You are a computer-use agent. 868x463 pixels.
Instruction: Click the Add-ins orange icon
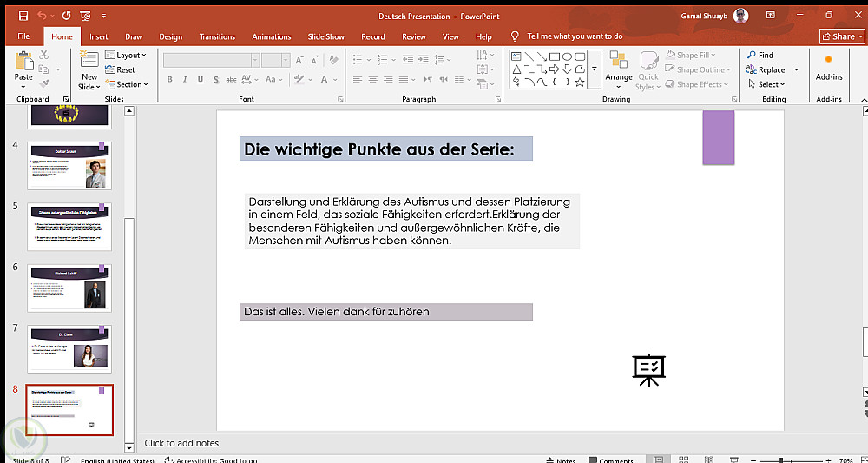829,59
